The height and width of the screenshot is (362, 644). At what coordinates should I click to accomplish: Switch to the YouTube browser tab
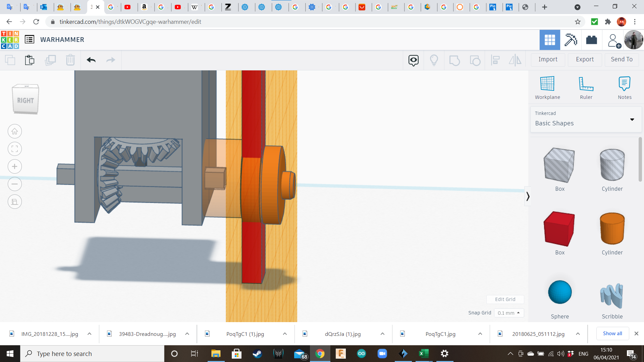coord(128,7)
